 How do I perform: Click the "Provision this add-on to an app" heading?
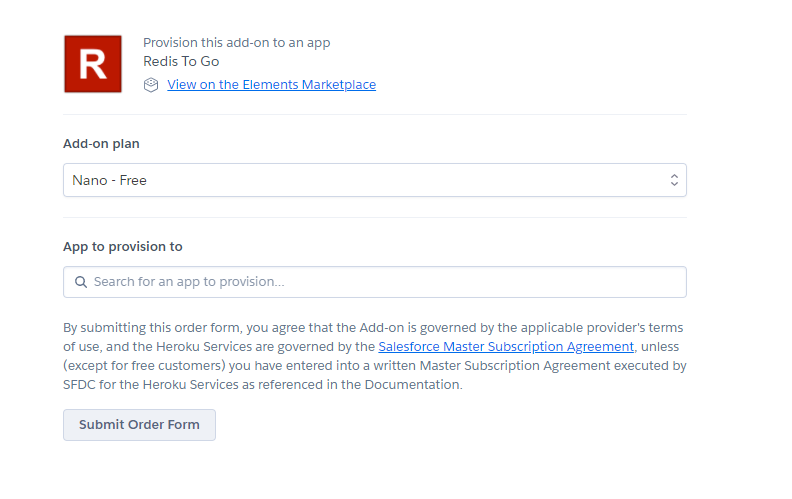pyautogui.click(x=236, y=43)
